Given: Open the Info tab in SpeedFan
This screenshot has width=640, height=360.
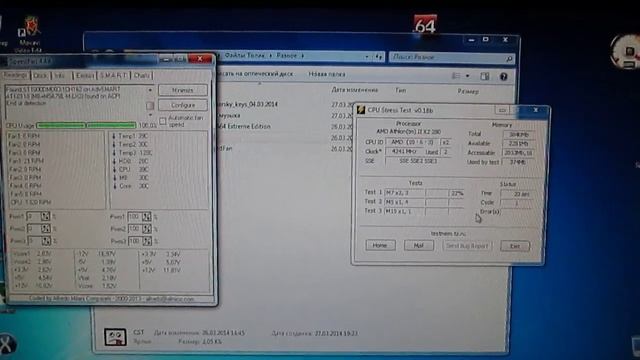Looking at the screenshot, I should (x=60, y=76).
